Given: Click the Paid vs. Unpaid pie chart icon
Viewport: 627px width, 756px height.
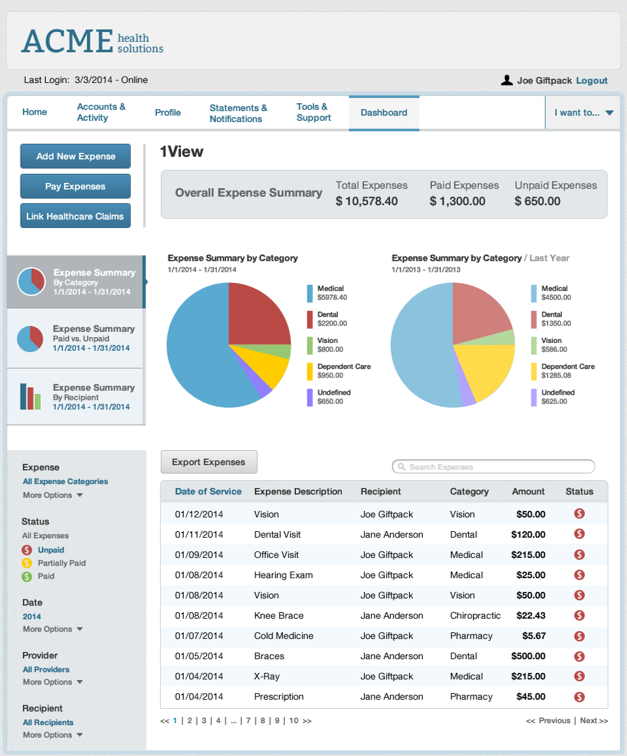Looking at the screenshot, I should tap(31, 339).
